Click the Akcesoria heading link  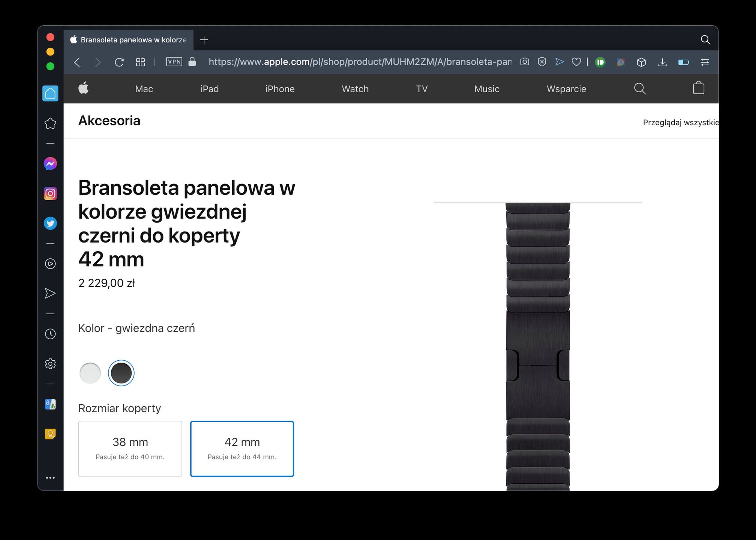click(x=109, y=121)
